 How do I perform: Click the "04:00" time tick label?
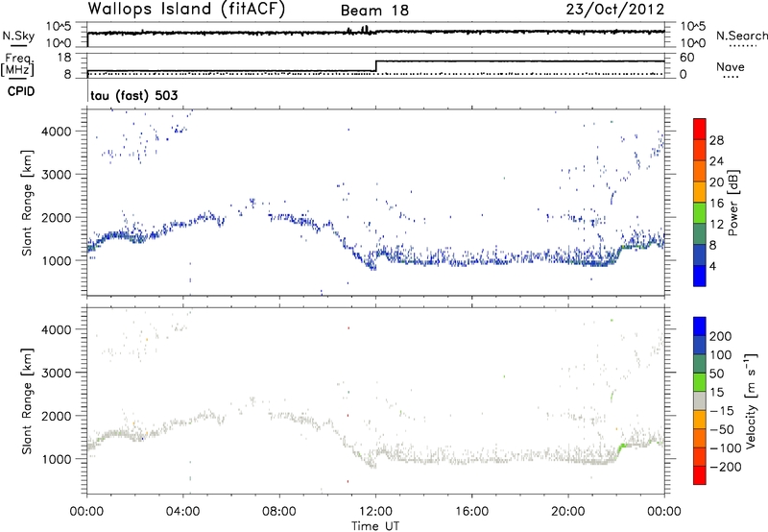click(182, 512)
